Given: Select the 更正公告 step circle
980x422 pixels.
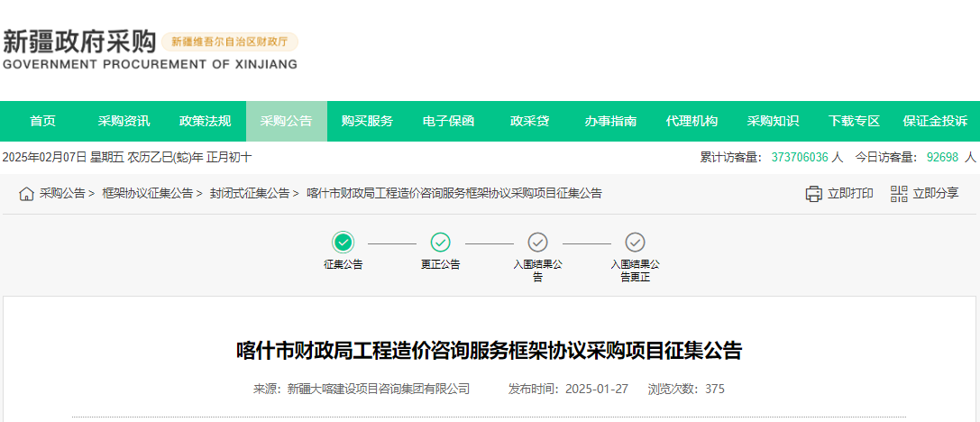Looking at the screenshot, I should coord(440,242).
